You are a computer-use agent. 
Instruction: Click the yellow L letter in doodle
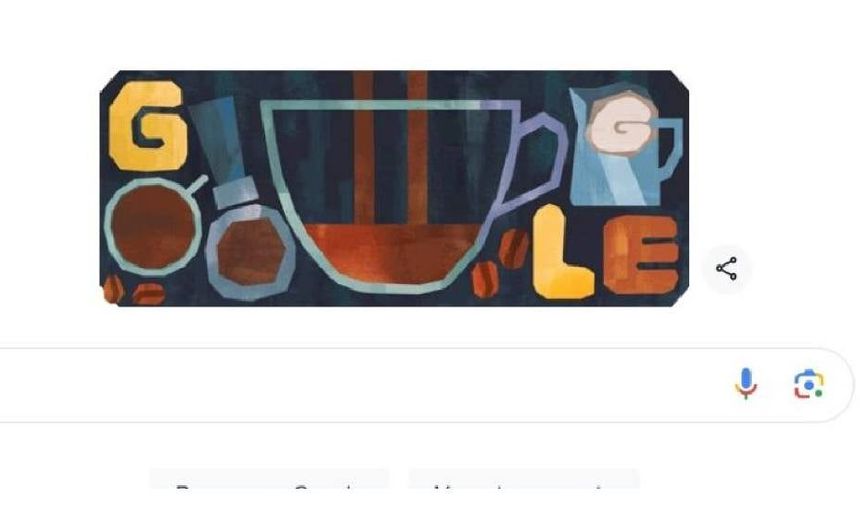[x=561, y=252]
